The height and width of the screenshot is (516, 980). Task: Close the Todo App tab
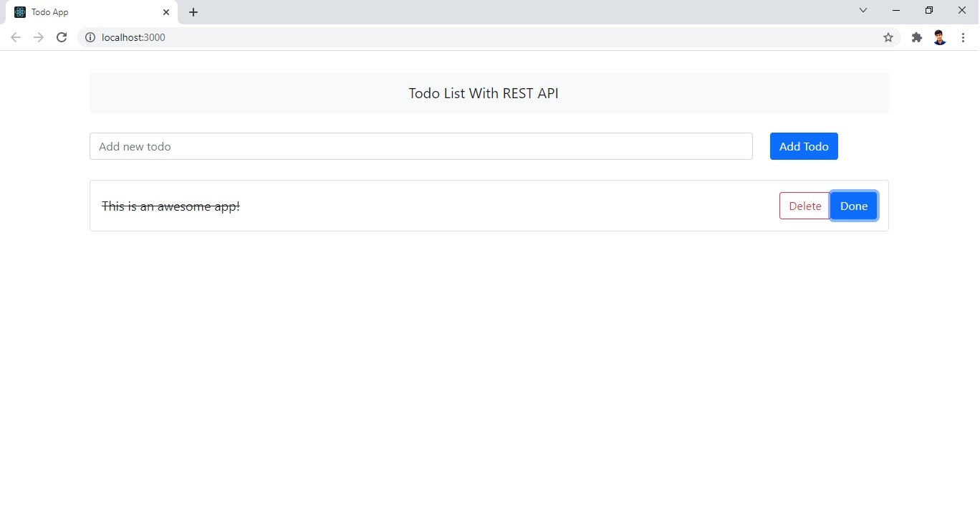166,12
